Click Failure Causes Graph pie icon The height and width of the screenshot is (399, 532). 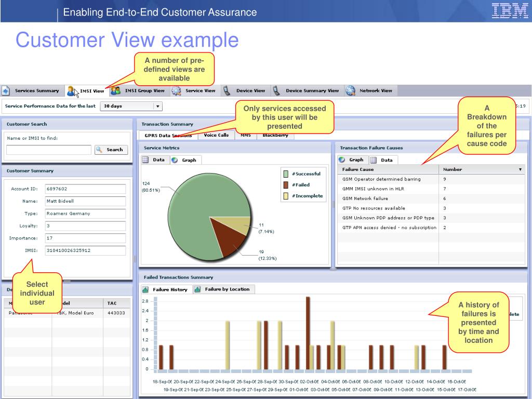[x=342, y=160]
